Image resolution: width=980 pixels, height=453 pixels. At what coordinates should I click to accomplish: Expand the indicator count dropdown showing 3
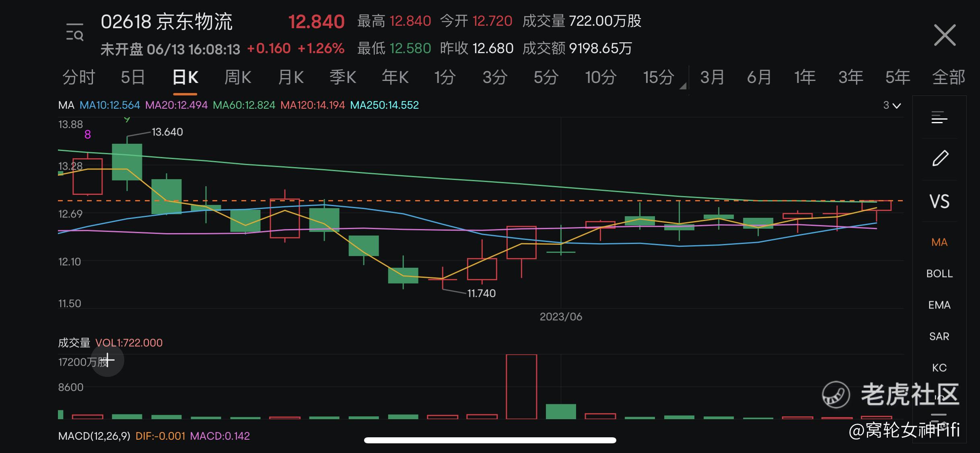[892, 105]
